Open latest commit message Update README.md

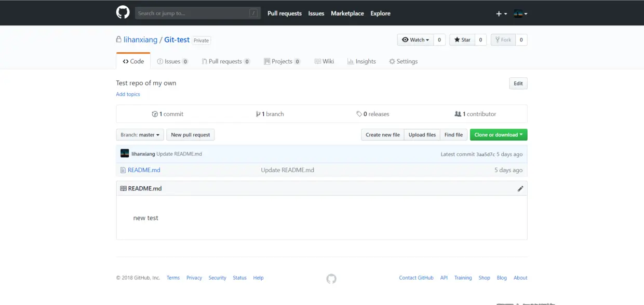tap(179, 154)
